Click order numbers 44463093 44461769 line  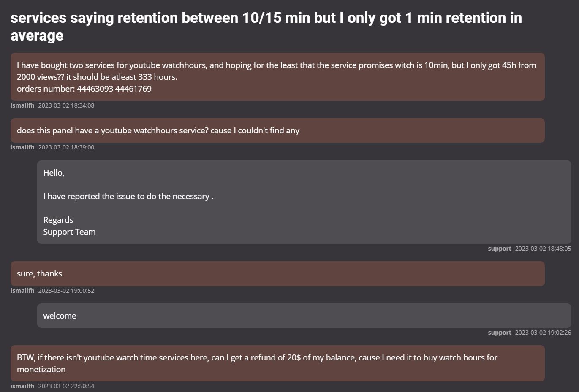[x=84, y=89]
